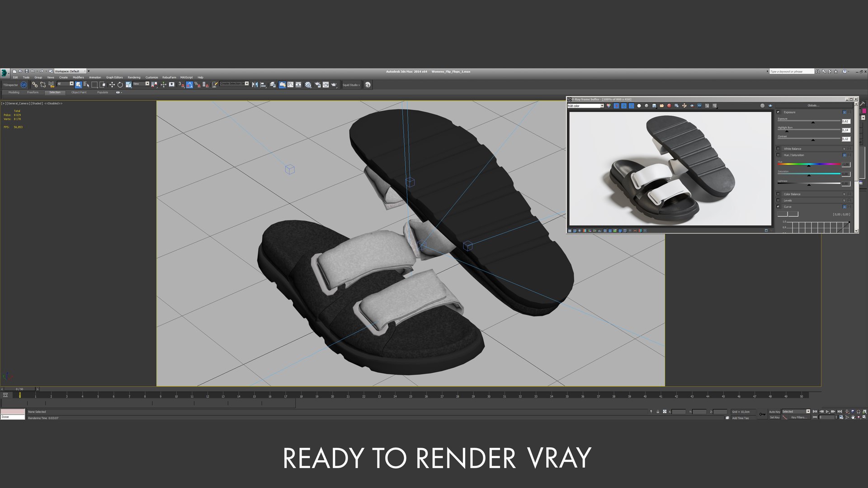
Task: Click the Auto Key button
Action: point(774,412)
